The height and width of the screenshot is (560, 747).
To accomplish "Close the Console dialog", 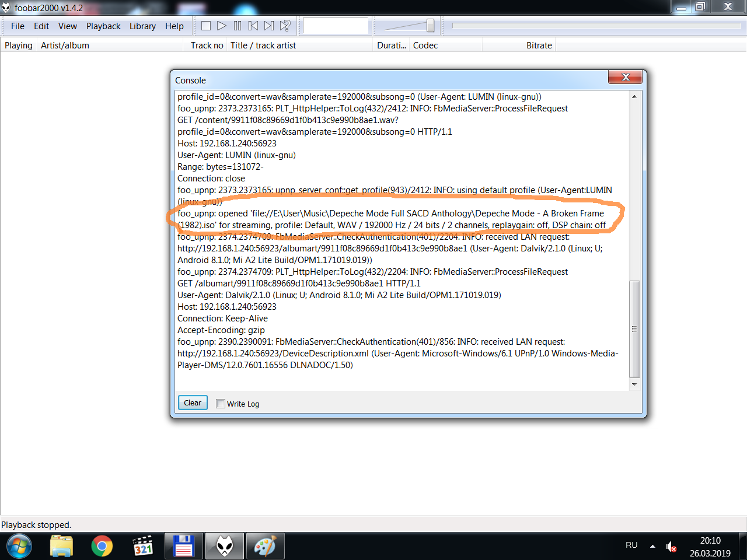I will [x=625, y=77].
